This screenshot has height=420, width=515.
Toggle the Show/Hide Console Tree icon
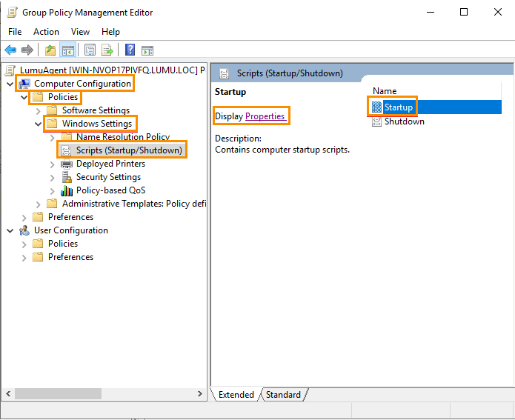(x=68, y=50)
